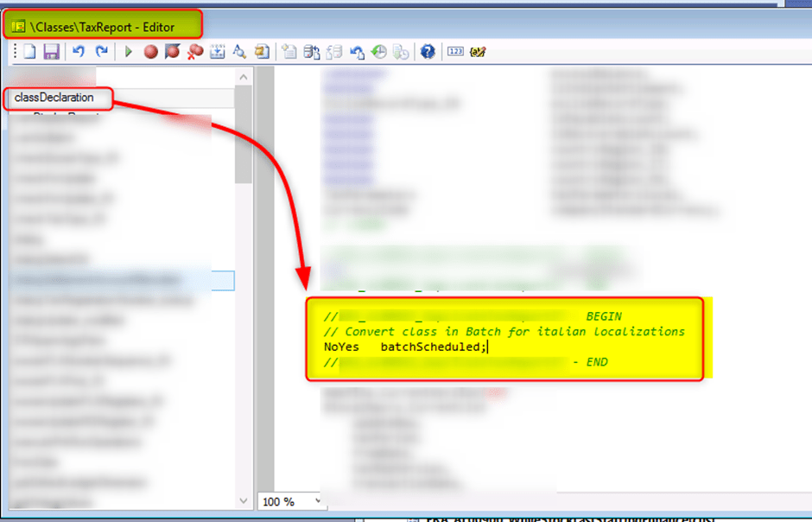This screenshot has width=812, height=522.
Task: Click the clock history icon in toolbar
Action: pos(378,52)
